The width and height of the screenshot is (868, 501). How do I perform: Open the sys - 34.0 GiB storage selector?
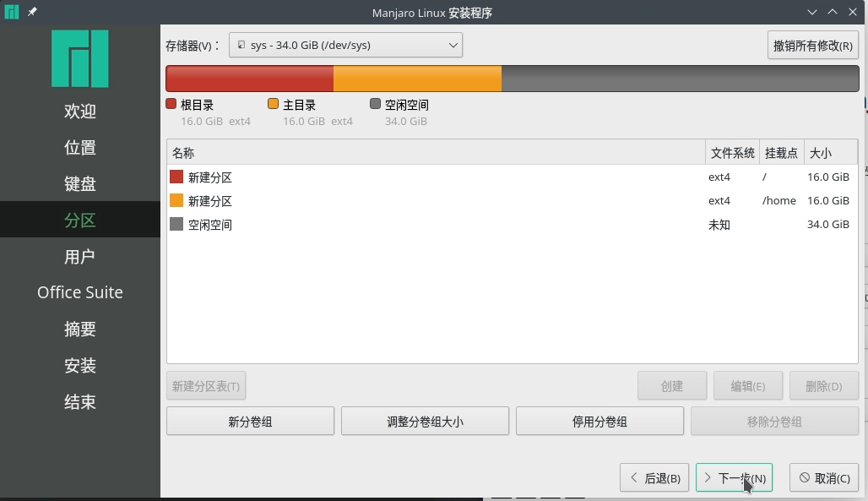click(x=346, y=45)
